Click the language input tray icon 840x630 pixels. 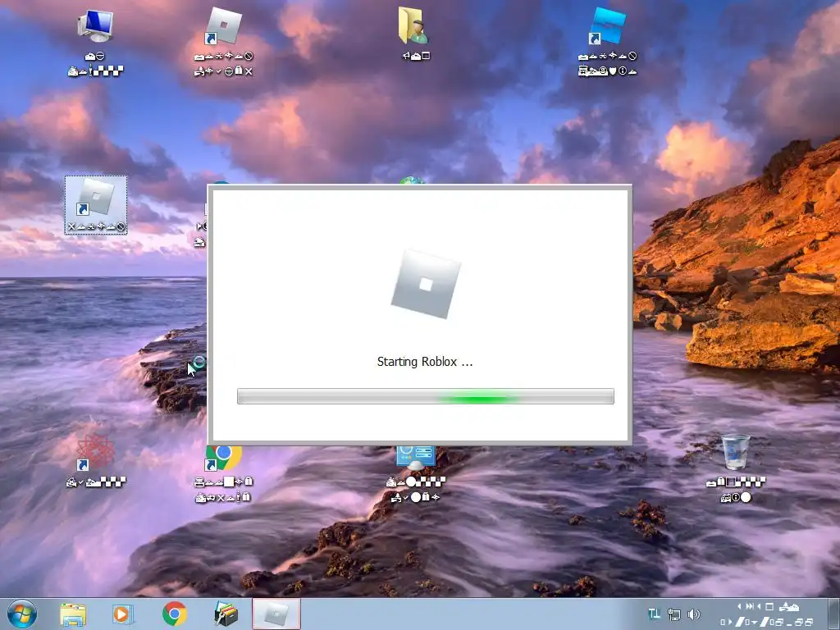(654, 614)
